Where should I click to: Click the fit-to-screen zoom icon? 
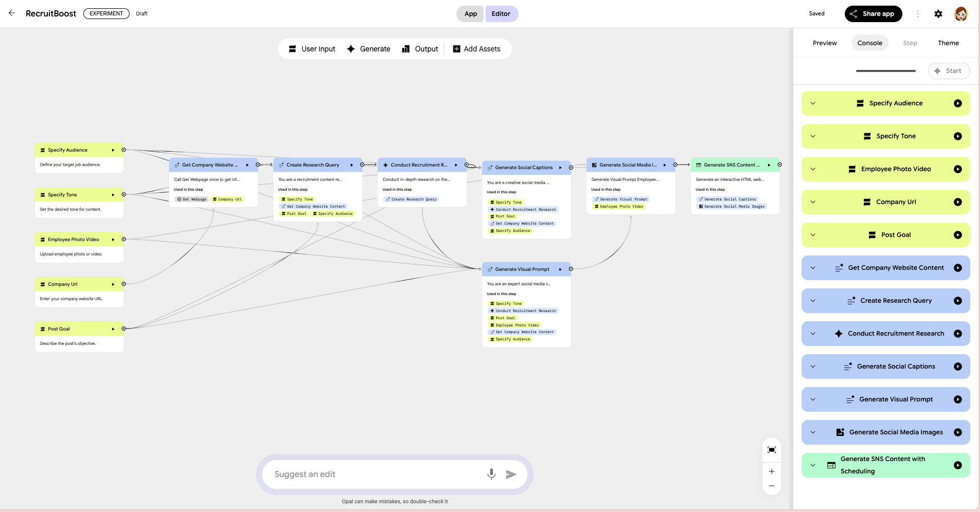tap(771, 450)
